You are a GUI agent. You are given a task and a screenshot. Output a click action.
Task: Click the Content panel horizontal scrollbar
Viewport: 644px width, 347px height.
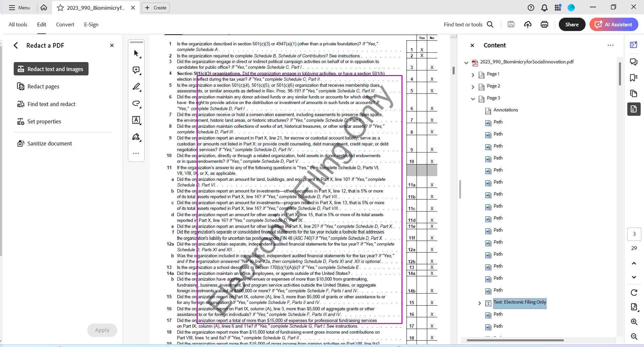pos(515,340)
